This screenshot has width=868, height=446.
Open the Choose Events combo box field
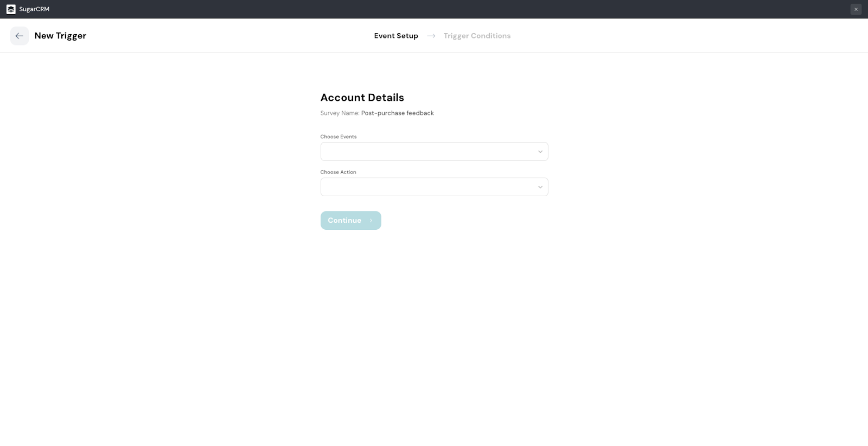click(x=429, y=152)
